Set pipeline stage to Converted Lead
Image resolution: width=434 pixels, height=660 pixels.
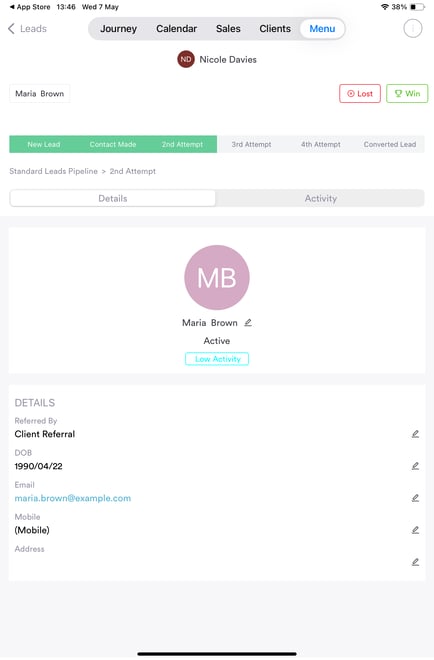(x=390, y=144)
